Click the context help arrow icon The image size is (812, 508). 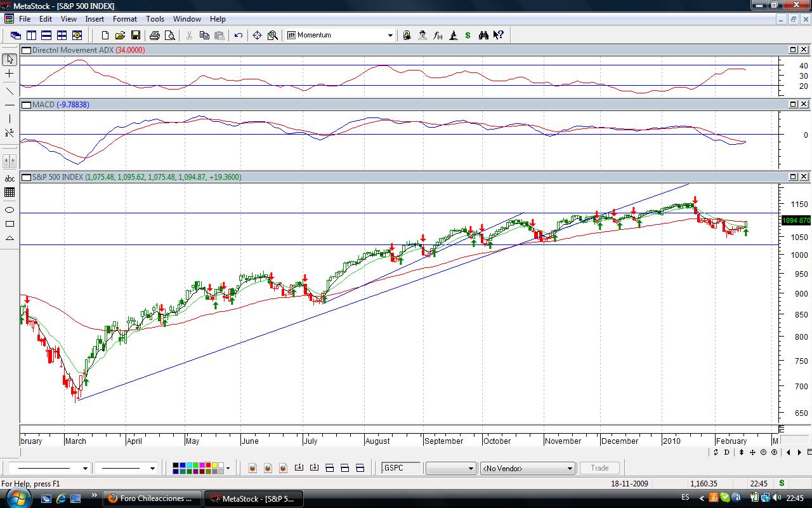click(499, 36)
